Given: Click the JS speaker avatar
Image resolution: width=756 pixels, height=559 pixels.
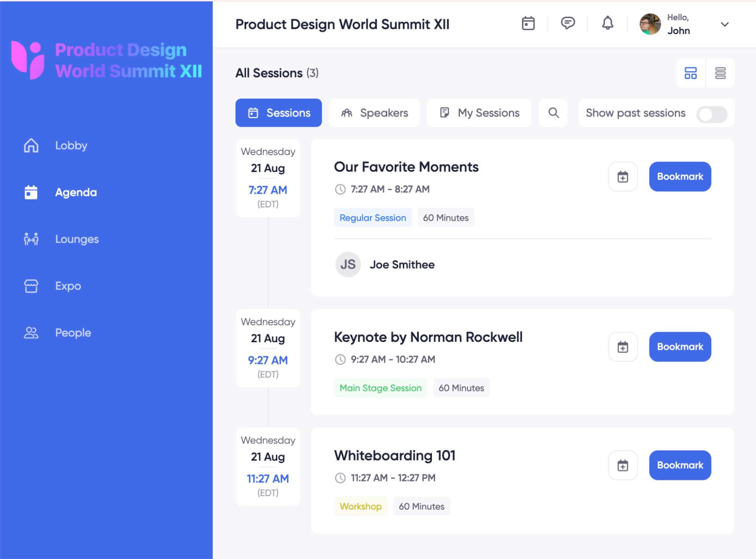Looking at the screenshot, I should click(348, 264).
